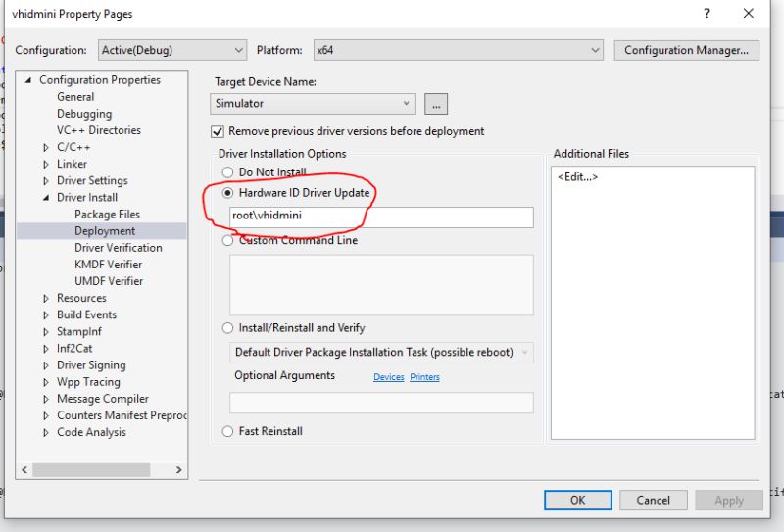The height and width of the screenshot is (532, 784).
Task: Open the Devices link
Action: point(388,377)
